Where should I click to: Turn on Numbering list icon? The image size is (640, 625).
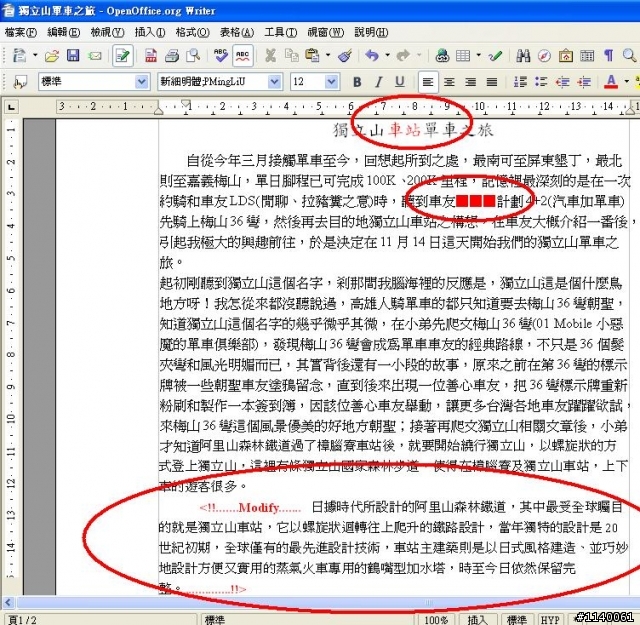[520, 82]
